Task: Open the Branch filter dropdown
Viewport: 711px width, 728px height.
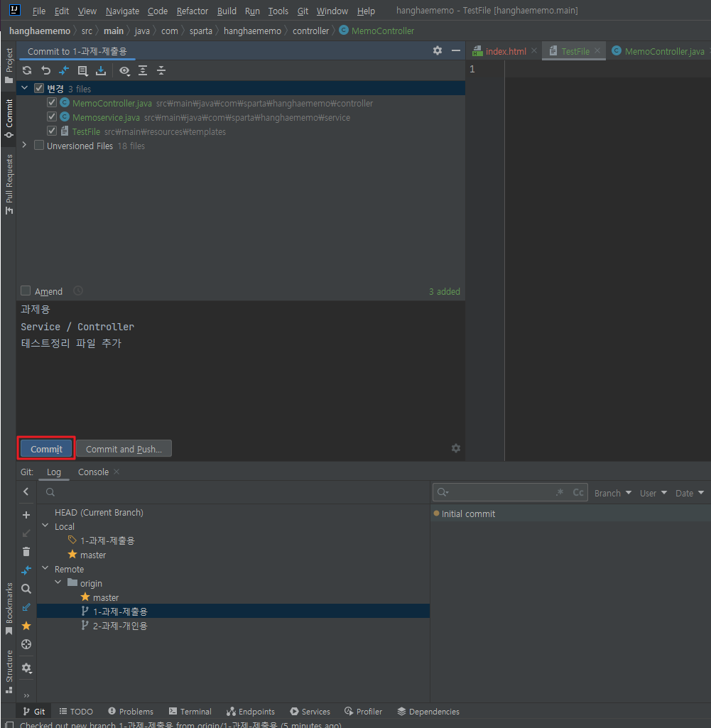Action: coord(612,493)
